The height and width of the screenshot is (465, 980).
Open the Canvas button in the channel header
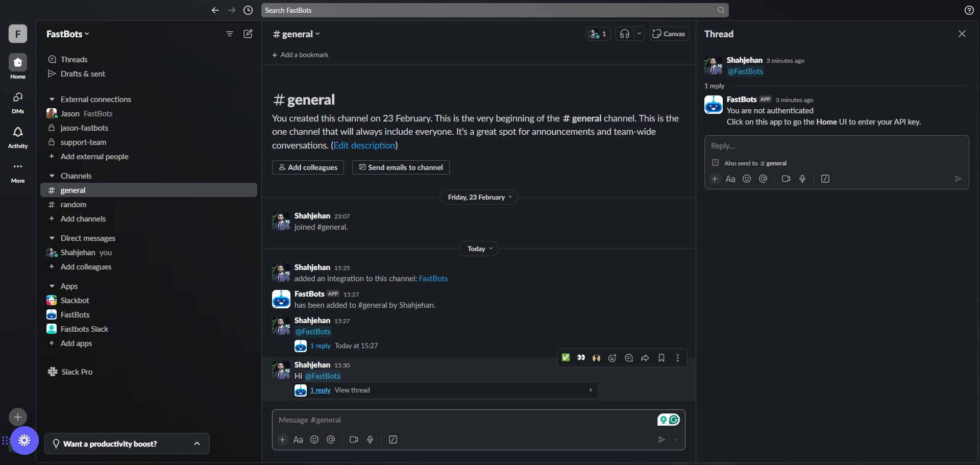pos(669,34)
